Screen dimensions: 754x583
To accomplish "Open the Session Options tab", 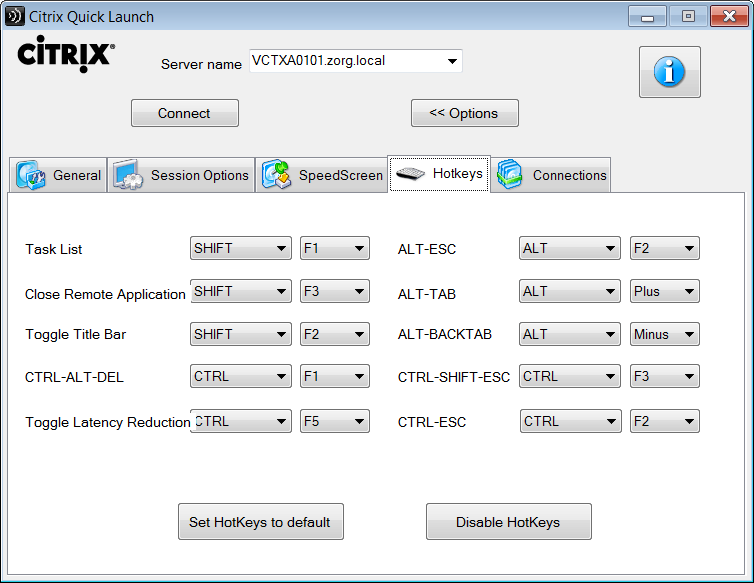I will pyautogui.click(x=199, y=175).
